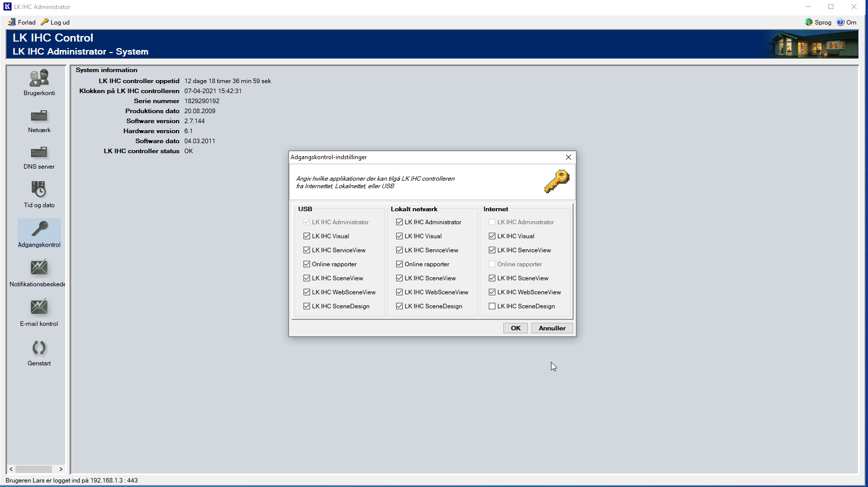Toggle Internet LK IHC SceneView checkbox
This screenshot has height=487, width=868.
(x=492, y=278)
